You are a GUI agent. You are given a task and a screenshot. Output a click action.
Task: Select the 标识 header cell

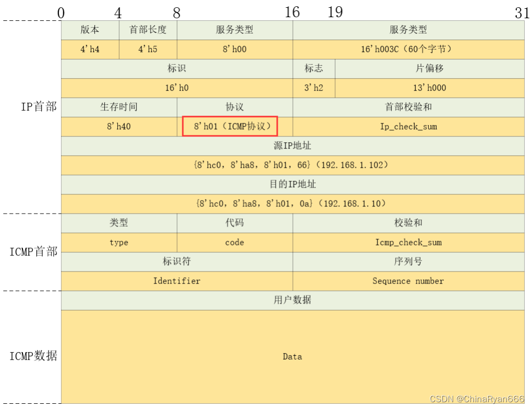tap(177, 69)
